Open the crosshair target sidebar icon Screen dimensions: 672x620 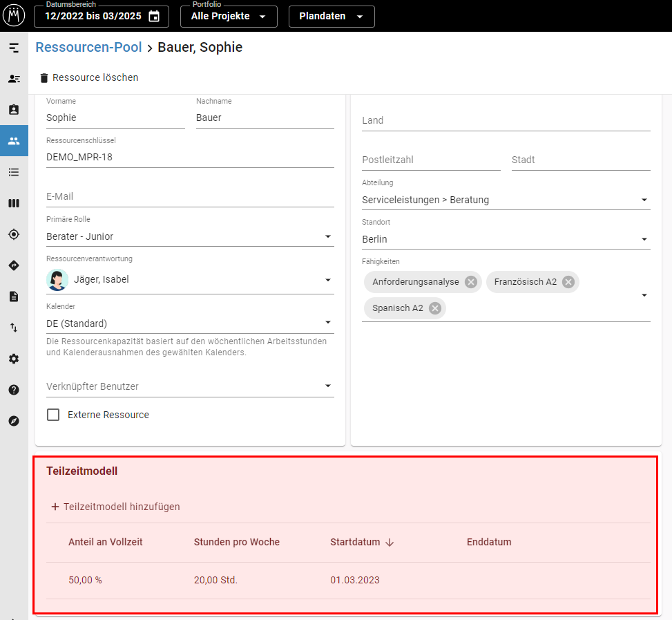pyautogui.click(x=14, y=234)
